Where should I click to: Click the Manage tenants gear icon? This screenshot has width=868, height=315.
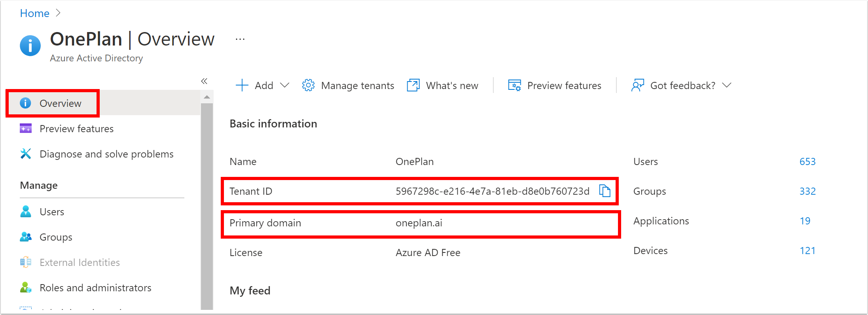(308, 85)
